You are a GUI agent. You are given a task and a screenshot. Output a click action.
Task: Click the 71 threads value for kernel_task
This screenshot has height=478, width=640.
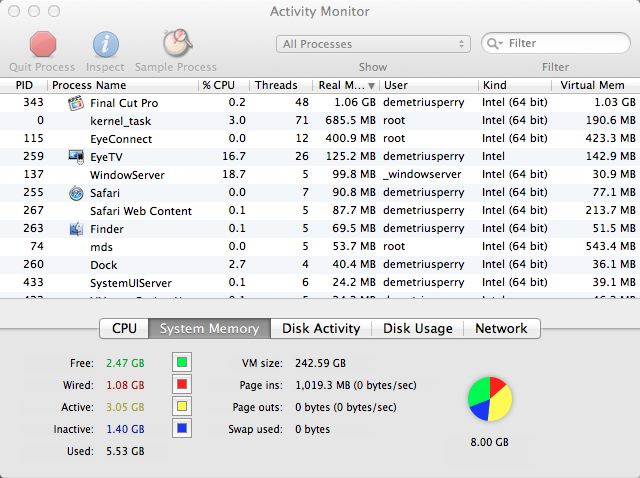[x=302, y=120]
